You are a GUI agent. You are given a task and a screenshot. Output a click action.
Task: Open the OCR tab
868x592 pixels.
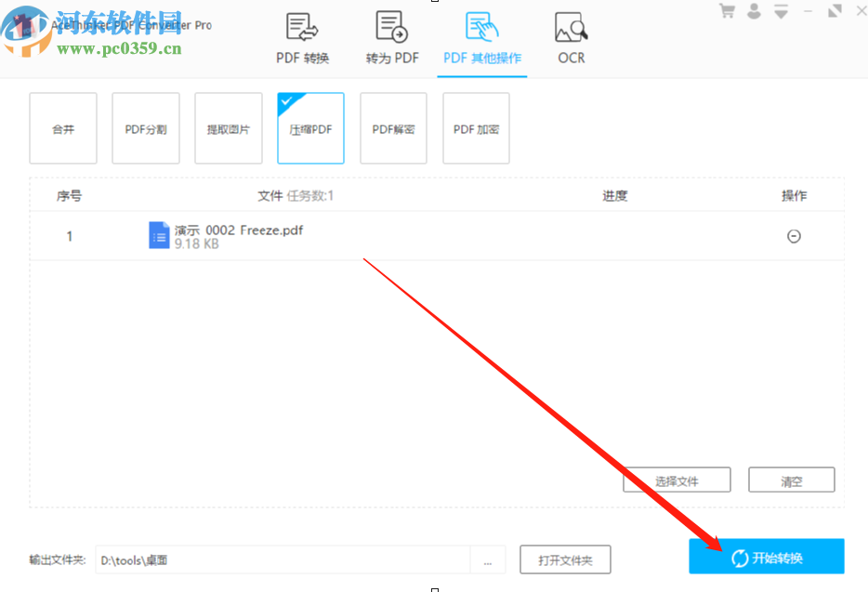[x=572, y=39]
